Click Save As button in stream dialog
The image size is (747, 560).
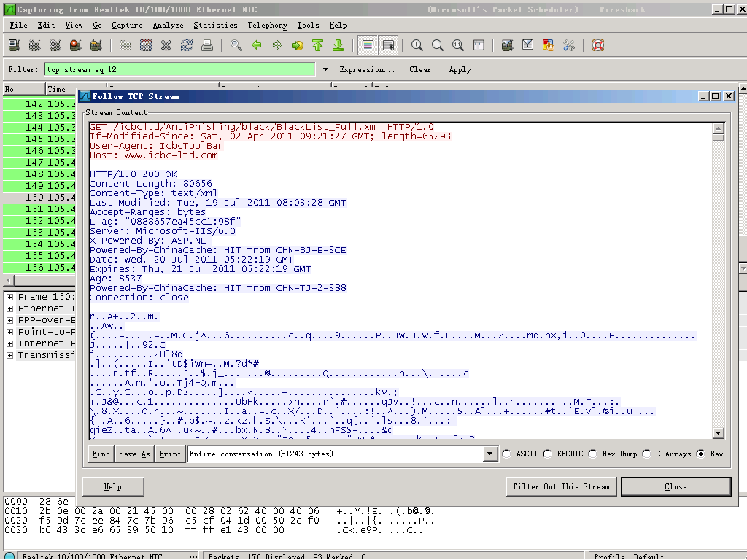[134, 454]
